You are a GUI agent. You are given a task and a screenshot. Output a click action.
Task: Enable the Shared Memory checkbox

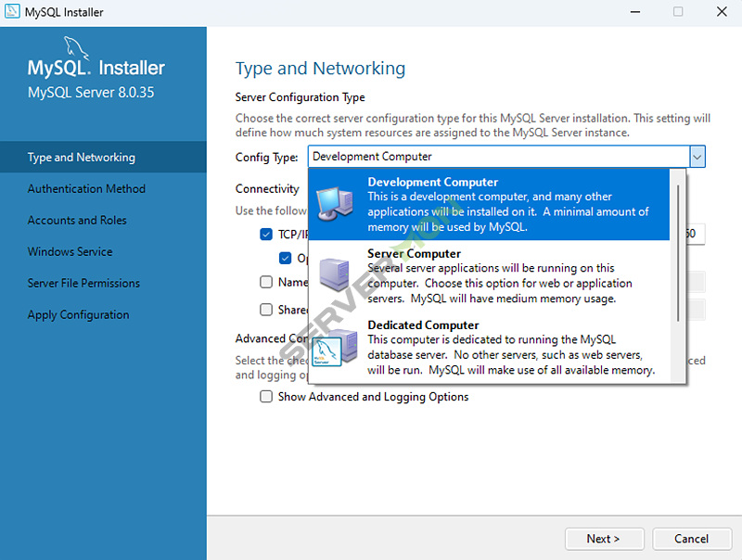click(266, 310)
